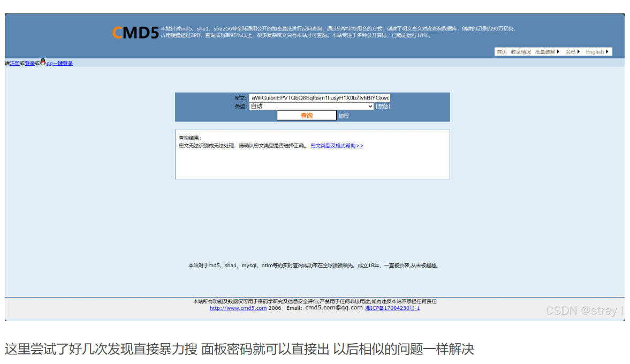Click the 湘ICP备17004230号-1 link
The height and width of the screenshot is (364, 630).
[x=392, y=308]
